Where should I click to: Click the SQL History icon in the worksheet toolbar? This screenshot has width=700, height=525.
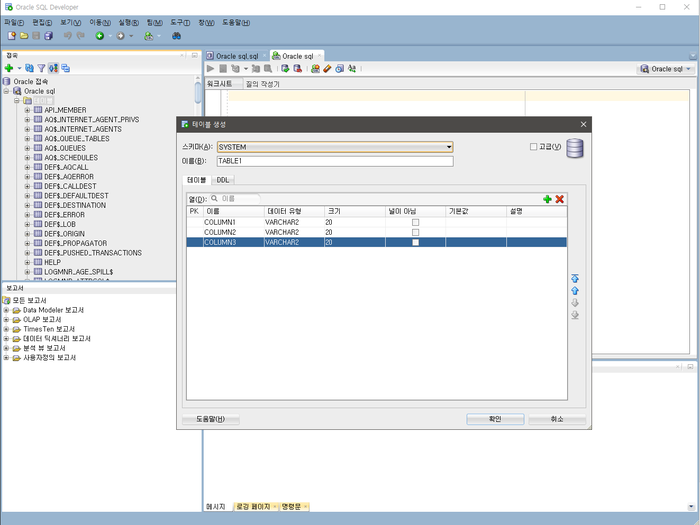(340, 68)
